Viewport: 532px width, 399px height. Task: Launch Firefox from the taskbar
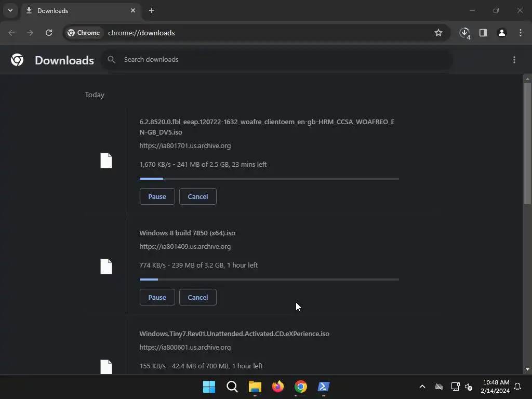coord(277,387)
